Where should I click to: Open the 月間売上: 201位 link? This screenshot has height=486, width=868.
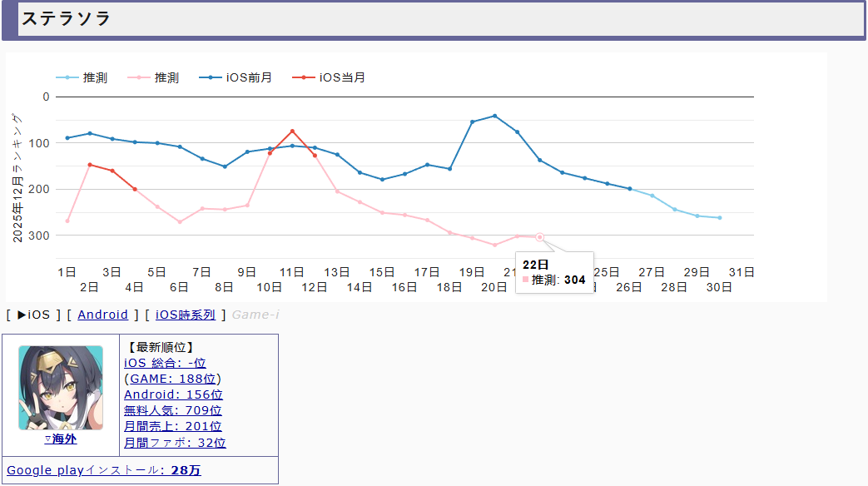coord(173,426)
